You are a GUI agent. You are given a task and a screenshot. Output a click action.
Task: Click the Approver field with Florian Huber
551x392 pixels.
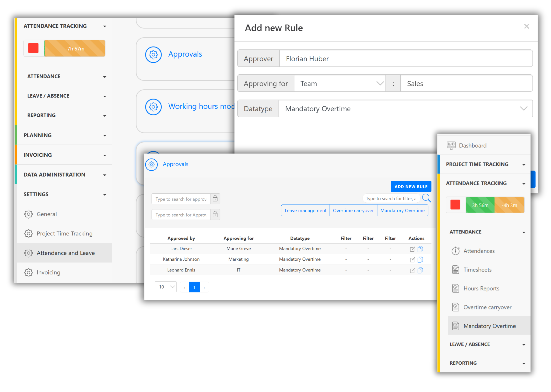406,59
